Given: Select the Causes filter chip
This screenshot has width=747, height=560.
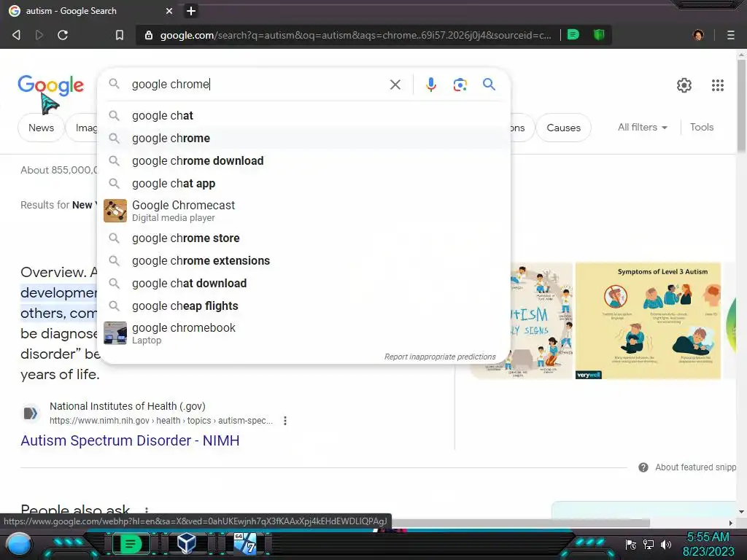Looking at the screenshot, I should tap(564, 128).
